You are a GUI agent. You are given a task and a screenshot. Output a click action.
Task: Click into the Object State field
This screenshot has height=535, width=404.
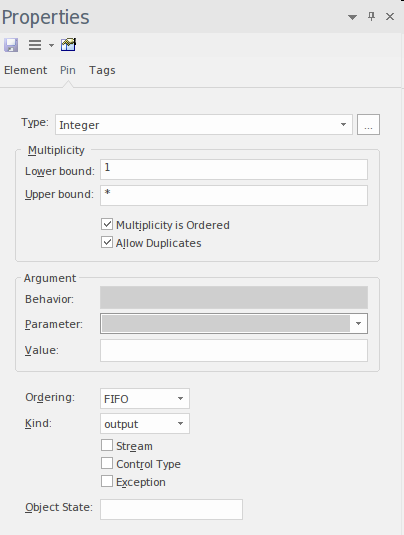tap(171, 510)
